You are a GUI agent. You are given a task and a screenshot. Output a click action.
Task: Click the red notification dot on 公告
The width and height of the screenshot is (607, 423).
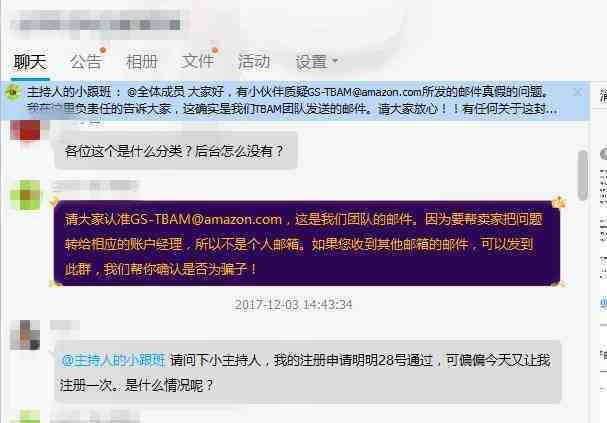coord(103,50)
